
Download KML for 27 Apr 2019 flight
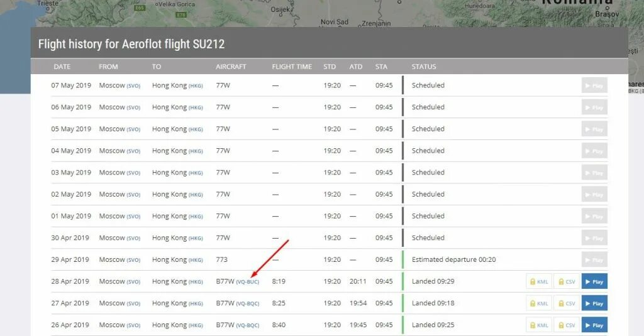click(x=539, y=303)
